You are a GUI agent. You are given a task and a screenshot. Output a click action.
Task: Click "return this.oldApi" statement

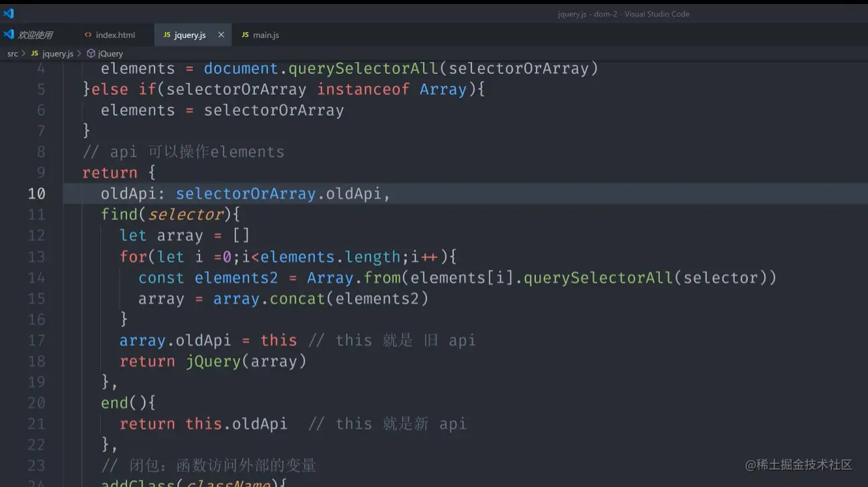(x=203, y=423)
